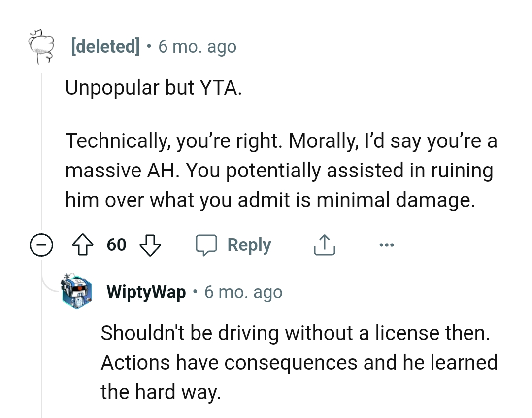Open the share icon on the deleted comment
This screenshot has width=532, height=418.
click(324, 244)
